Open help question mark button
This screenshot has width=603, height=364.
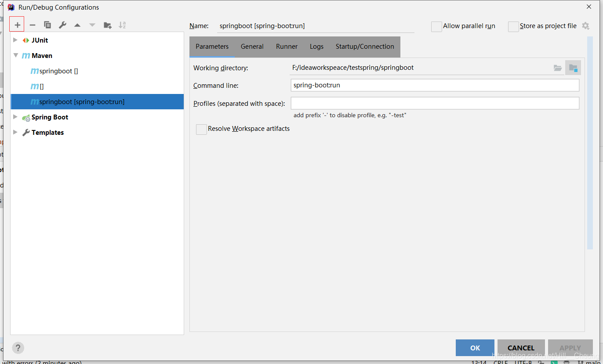[18, 348]
